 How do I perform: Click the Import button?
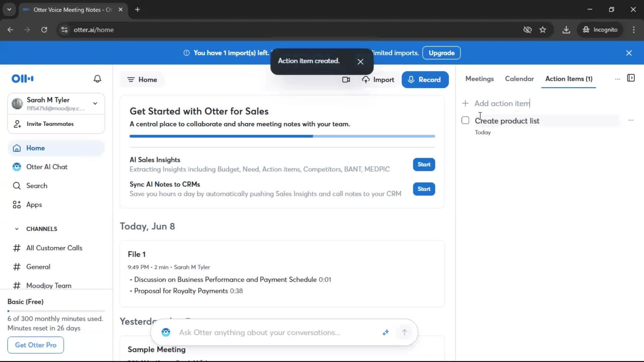point(378,80)
